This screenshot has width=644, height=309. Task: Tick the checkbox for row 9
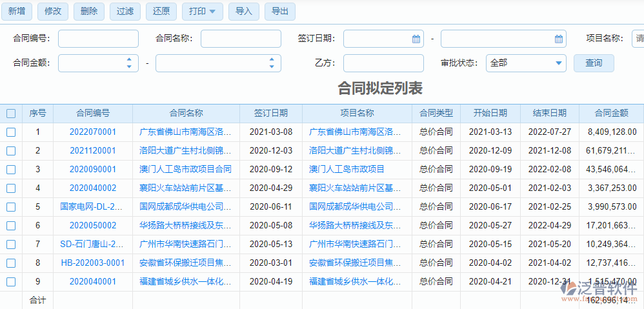pos(11,282)
